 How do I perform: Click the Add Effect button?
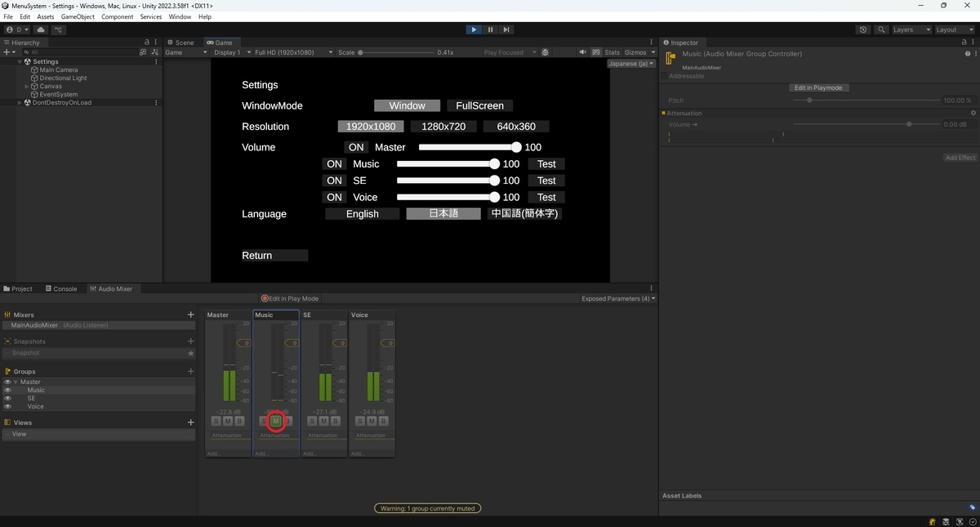pos(960,158)
